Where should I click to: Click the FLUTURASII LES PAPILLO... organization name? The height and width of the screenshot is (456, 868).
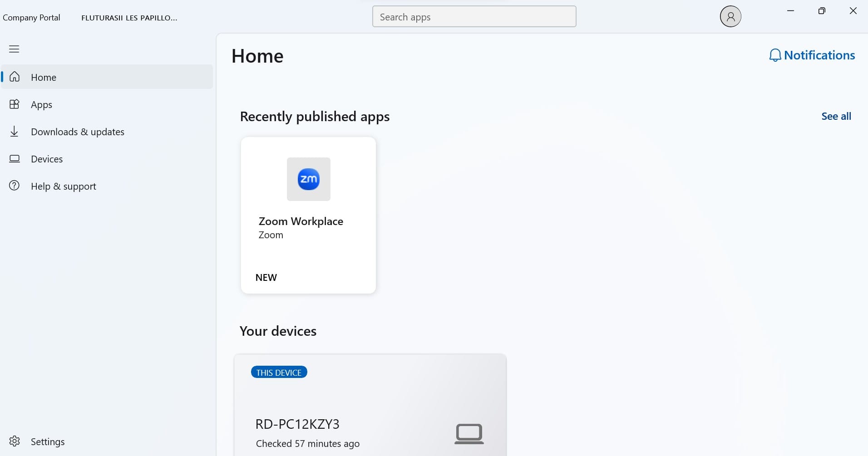(x=129, y=18)
